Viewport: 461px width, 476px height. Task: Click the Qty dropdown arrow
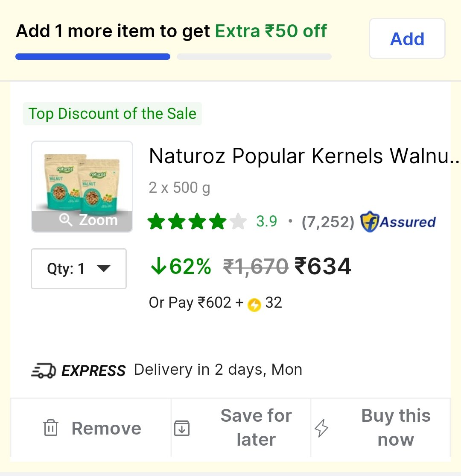click(104, 268)
